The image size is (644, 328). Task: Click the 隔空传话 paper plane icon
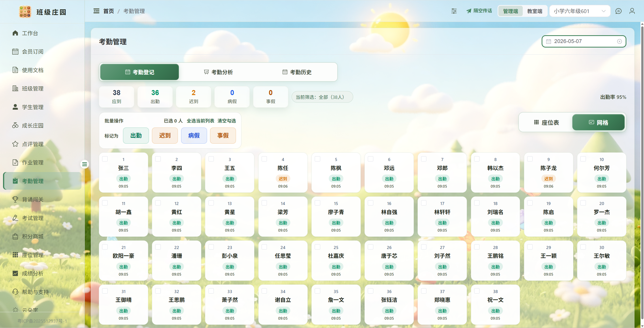coord(469,11)
